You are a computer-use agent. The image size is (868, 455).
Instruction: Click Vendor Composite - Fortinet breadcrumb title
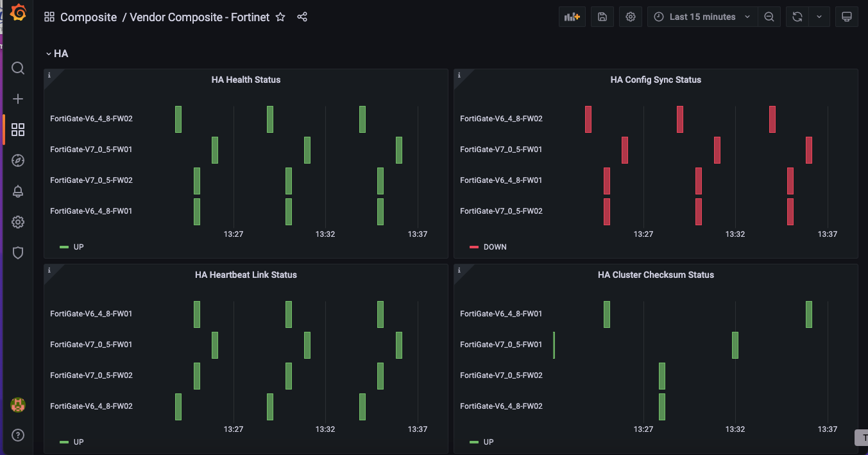200,17
